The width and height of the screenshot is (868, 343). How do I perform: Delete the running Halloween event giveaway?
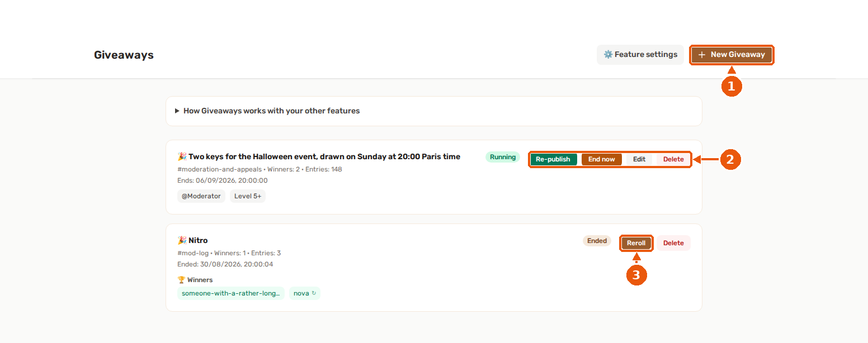coord(673,159)
